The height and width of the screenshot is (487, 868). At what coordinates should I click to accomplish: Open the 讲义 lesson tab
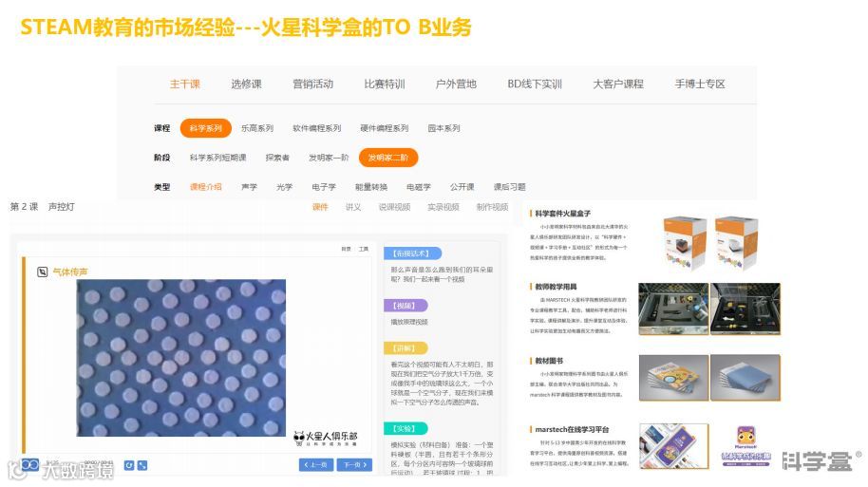pos(353,207)
